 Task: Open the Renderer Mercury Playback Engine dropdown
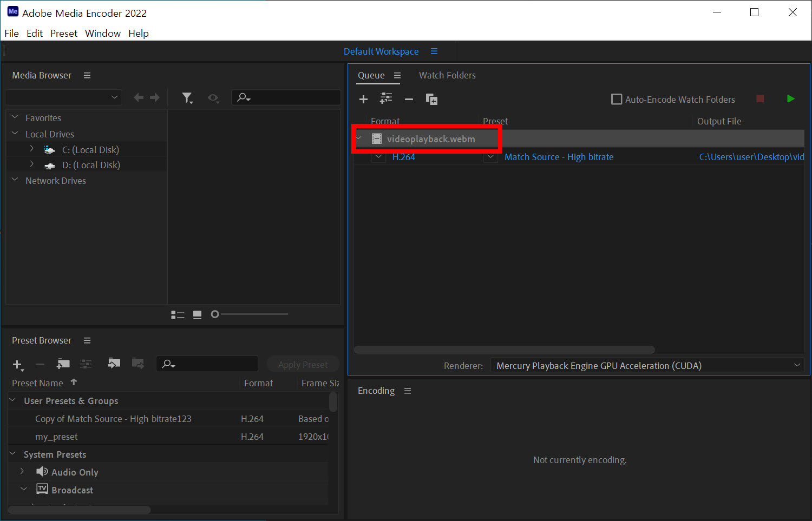coord(647,366)
